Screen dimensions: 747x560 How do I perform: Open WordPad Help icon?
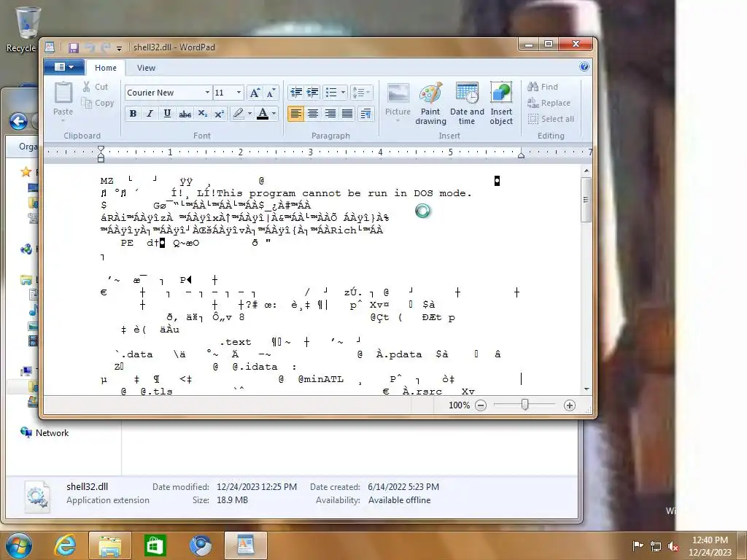pyautogui.click(x=584, y=66)
